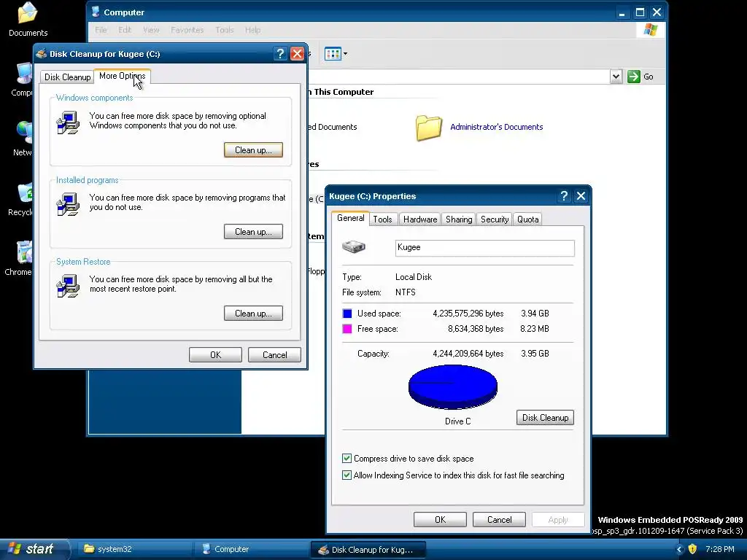Image resolution: width=747 pixels, height=560 pixels.
Task: Click Clean up for Installed programs
Action: 253,232
